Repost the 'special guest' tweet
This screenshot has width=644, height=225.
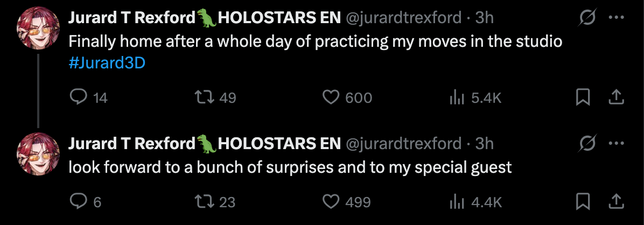[203, 202]
